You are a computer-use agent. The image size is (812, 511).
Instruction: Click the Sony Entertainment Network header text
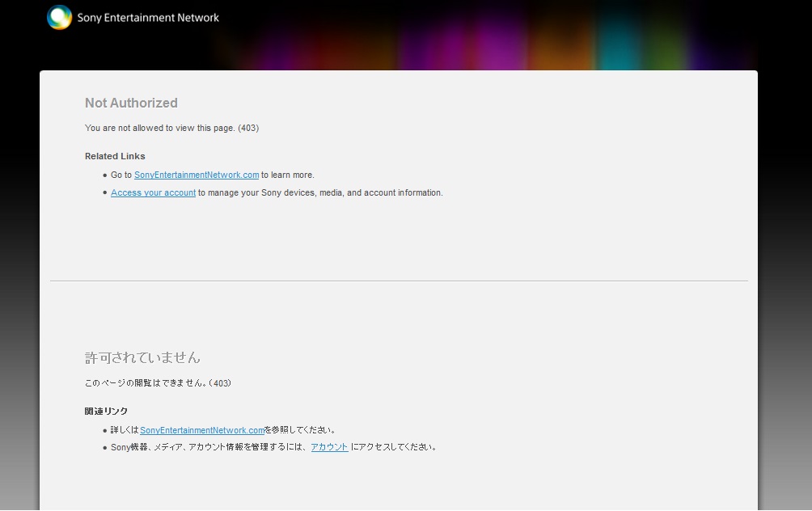[x=148, y=17]
